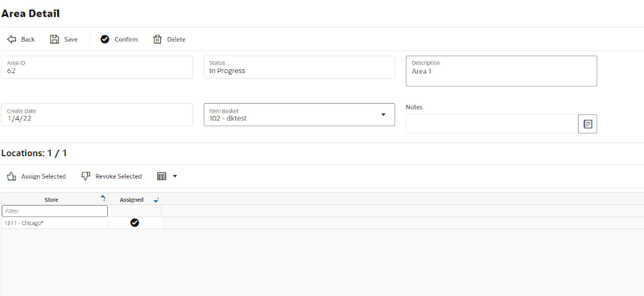Sort by Assigned column arrow
The width and height of the screenshot is (644, 296).
tap(156, 200)
